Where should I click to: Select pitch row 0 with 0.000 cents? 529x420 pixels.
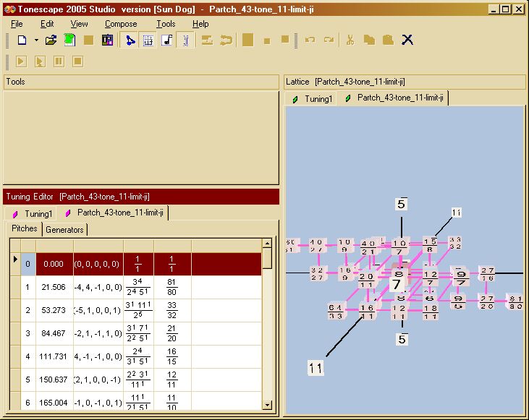[135, 264]
